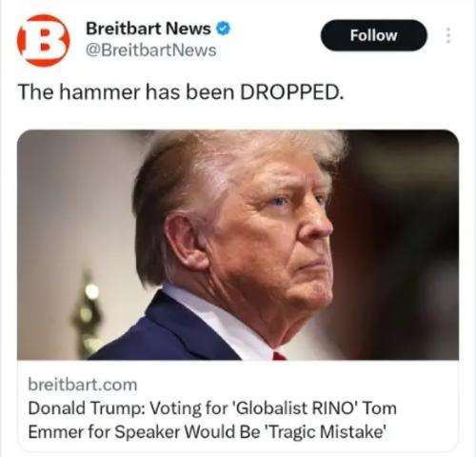This screenshot has width=476, height=457.
Task: Follow the Breitbart News account
Action: (374, 35)
